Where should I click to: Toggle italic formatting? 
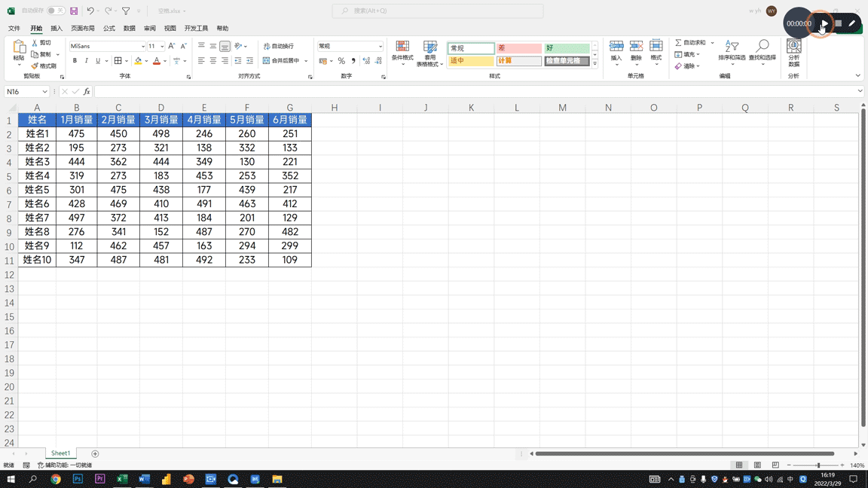tap(86, 61)
